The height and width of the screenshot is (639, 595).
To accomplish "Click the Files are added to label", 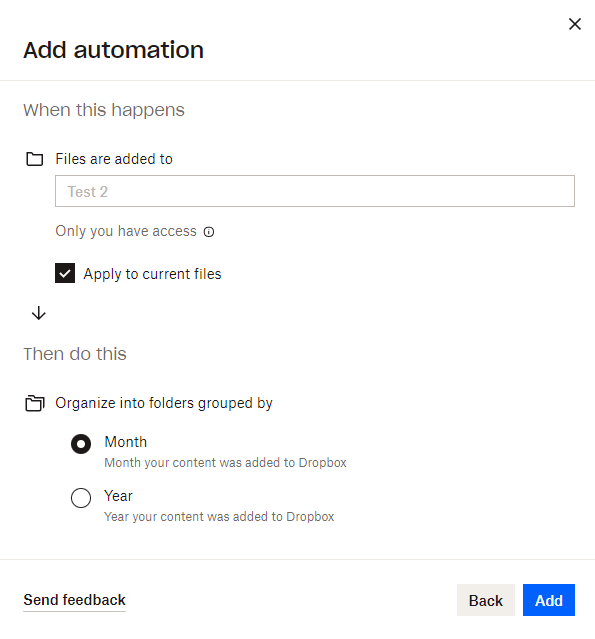I will [x=114, y=159].
